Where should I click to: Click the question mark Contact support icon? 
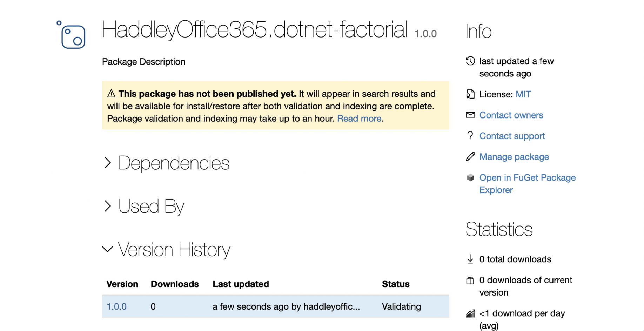[x=470, y=136]
